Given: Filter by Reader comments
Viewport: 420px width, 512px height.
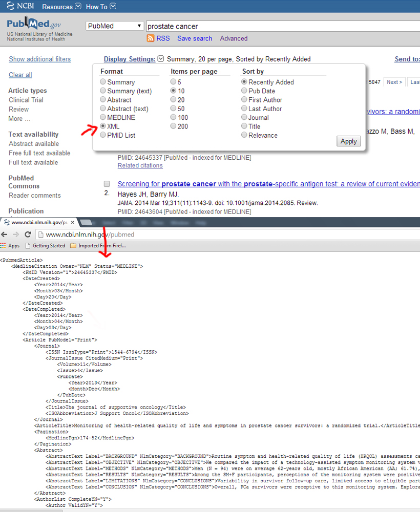Looking at the screenshot, I should [35, 195].
